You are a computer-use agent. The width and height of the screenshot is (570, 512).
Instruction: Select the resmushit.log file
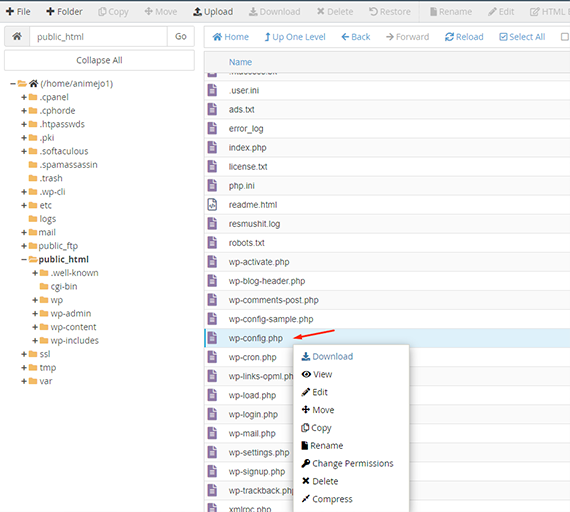254,224
